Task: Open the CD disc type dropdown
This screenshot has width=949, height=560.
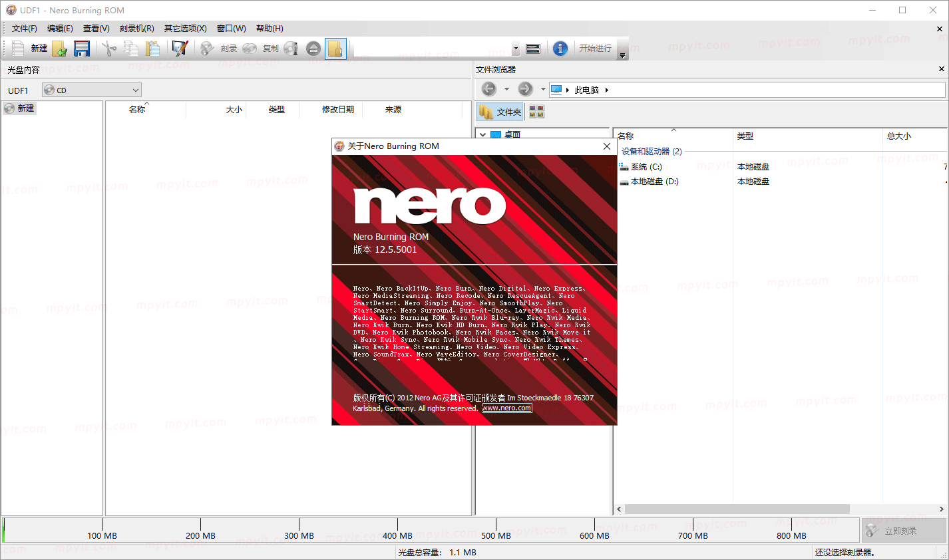Action: 92,90
